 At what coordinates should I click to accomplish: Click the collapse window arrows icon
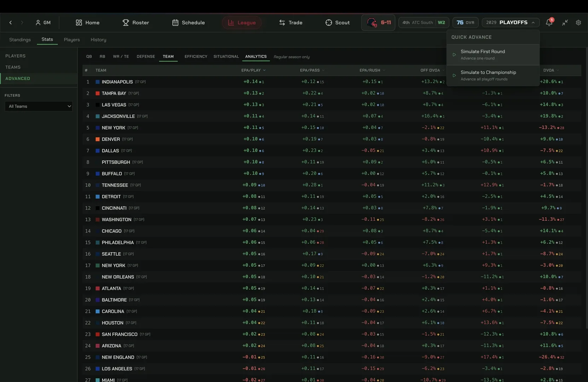(x=565, y=22)
